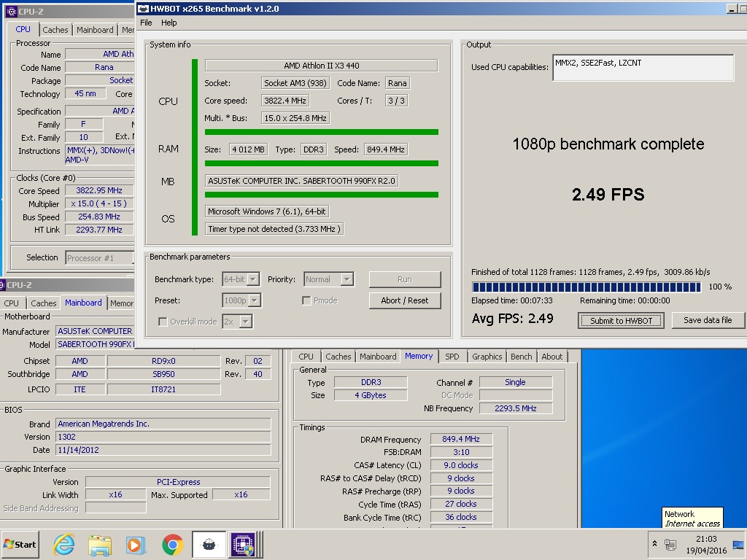The image size is (747, 560).
Task: Click Timer type not detected field
Action: point(274,229)
